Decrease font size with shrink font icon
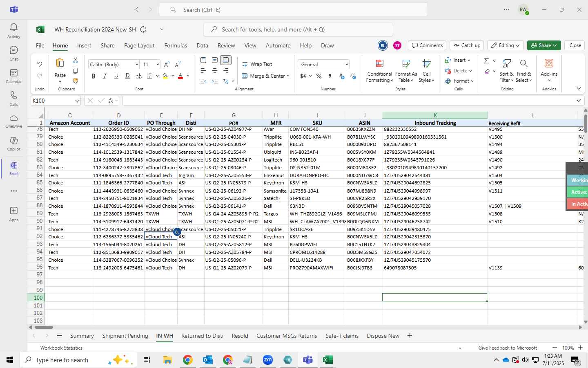Screen dimensions: 588x368 click(178, 64)
